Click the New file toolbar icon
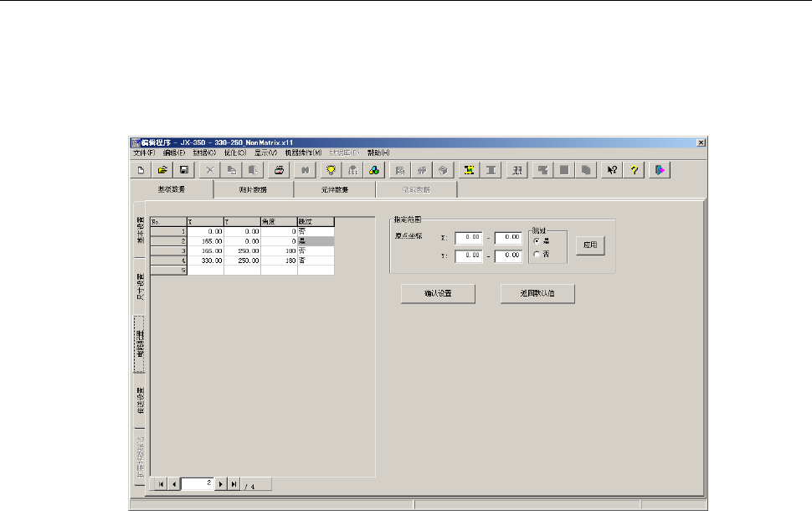This screenshot has height=511, width=812. click(141, 170)
